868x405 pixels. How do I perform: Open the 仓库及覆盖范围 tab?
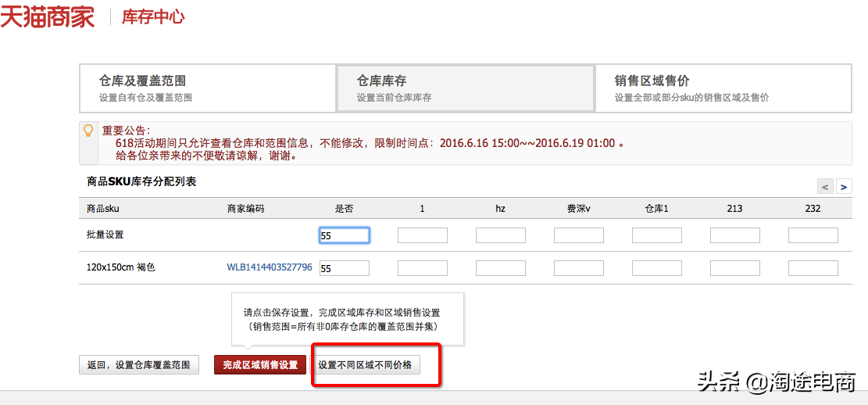208,88
